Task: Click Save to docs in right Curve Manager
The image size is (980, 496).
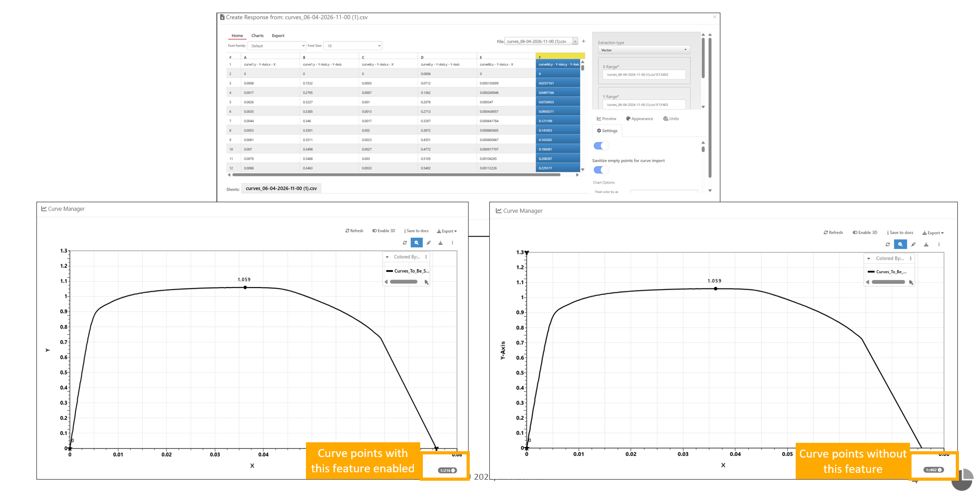Action: [x=900, y=232]
